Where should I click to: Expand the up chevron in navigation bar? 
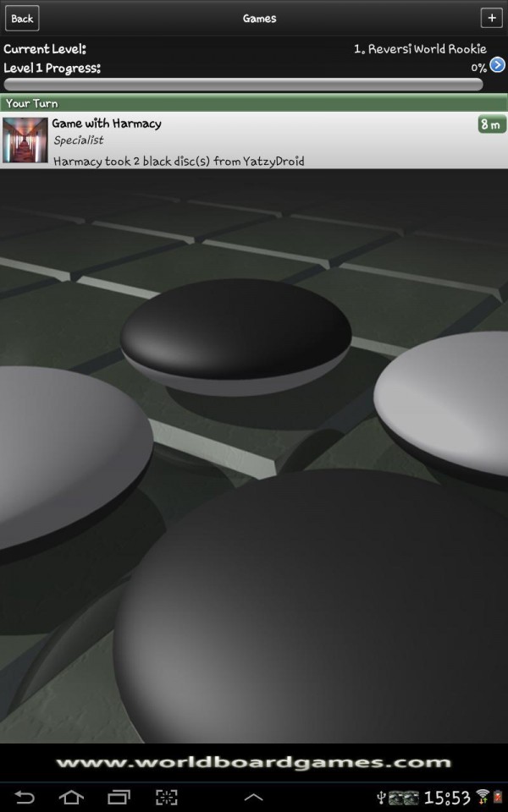(x=253, y=797)
